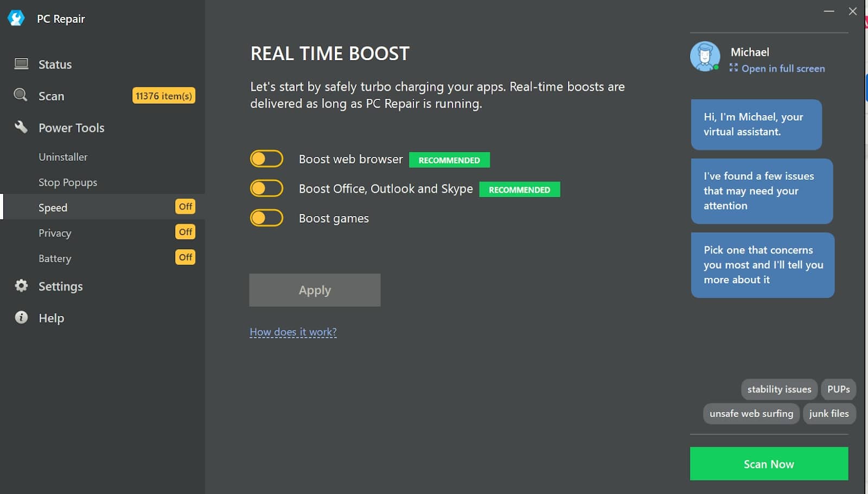This screenshot has height=494, width=868.
Task: Click Michael's assistant avatar
Action: [705, 56]
